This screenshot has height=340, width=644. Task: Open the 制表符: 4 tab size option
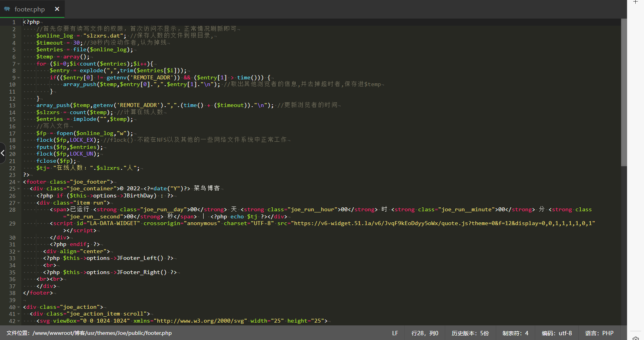pos(515,333)
